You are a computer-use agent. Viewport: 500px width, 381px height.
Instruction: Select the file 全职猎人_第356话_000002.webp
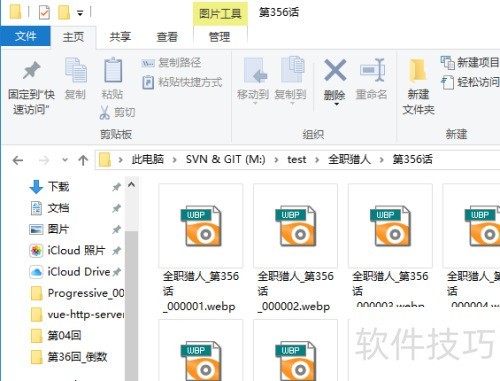pos(295,248)
